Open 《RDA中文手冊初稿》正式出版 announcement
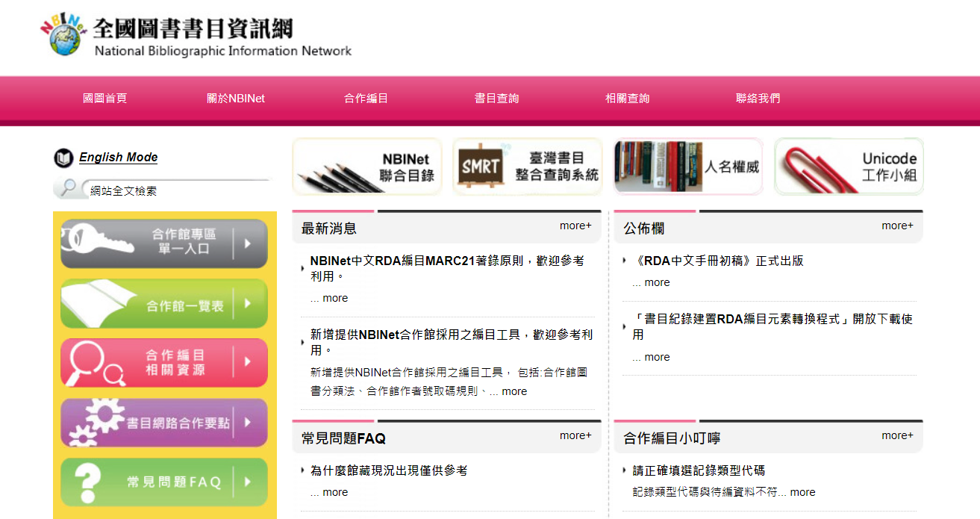Image resolution: width=980 pixels, height=519 pixels. click(x=718, y=261)
